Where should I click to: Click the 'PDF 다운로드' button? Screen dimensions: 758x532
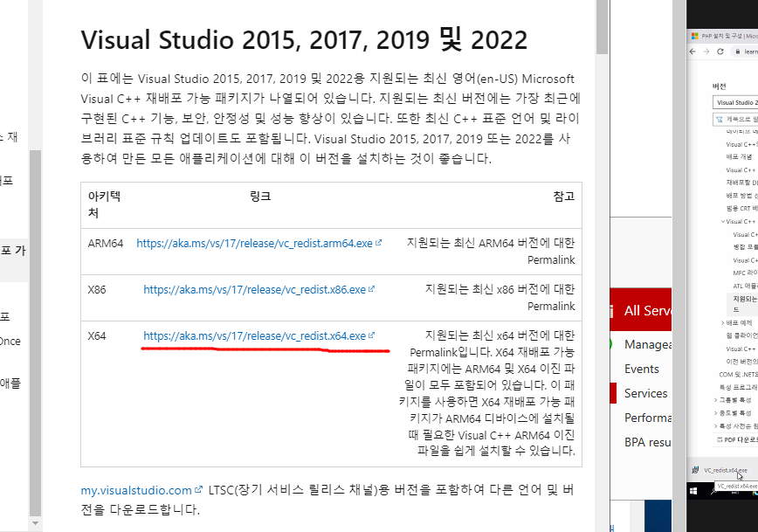coord(737,439)
